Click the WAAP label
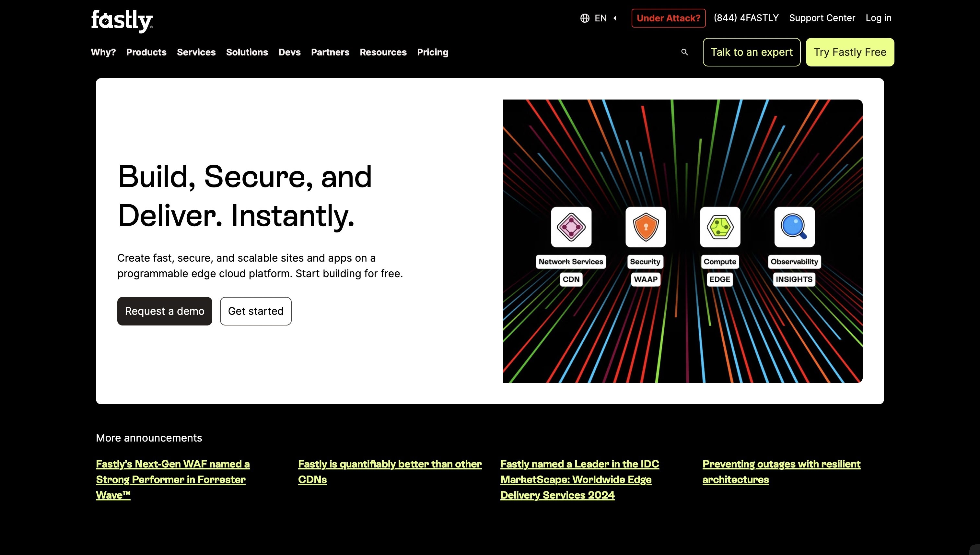Image resolution: width=980 pixels, height=555 pixels. click(646, 279)
